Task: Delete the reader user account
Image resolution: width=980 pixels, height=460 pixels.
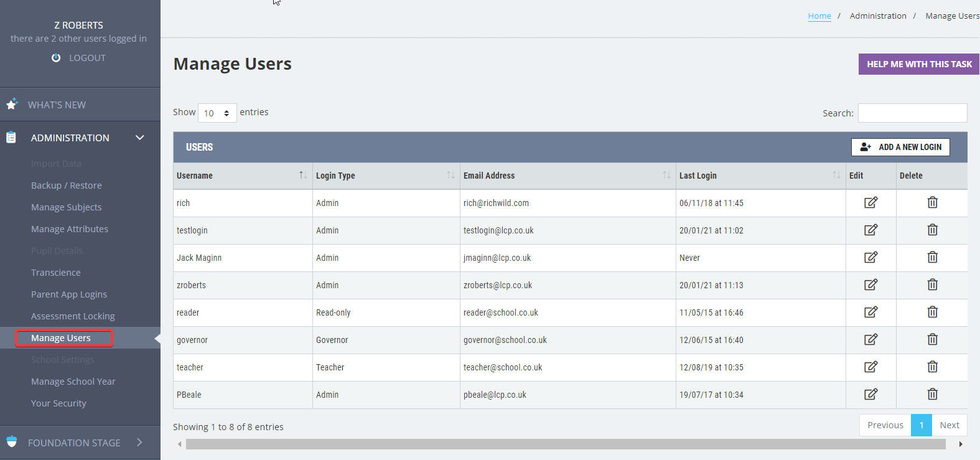Action: pyautogui.click(x=932, y=312)
